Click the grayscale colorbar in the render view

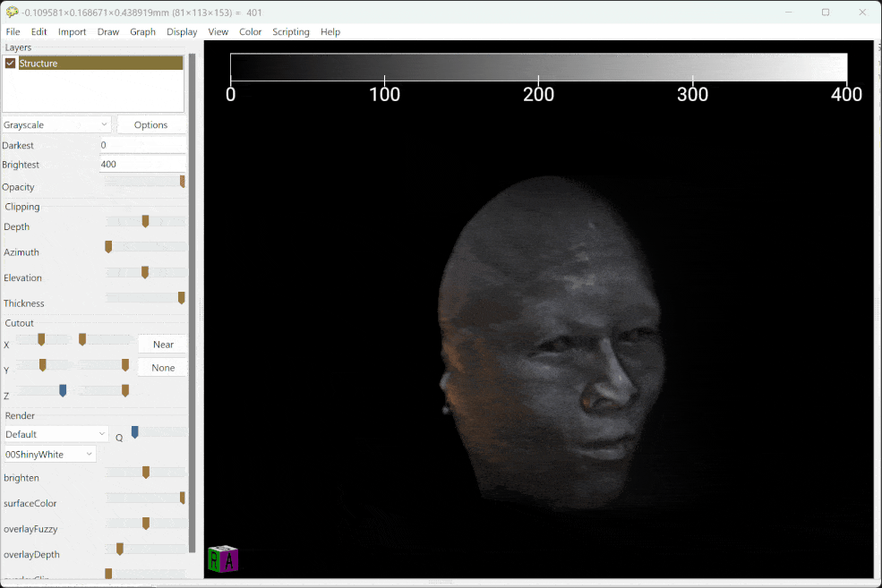point(538,67)
